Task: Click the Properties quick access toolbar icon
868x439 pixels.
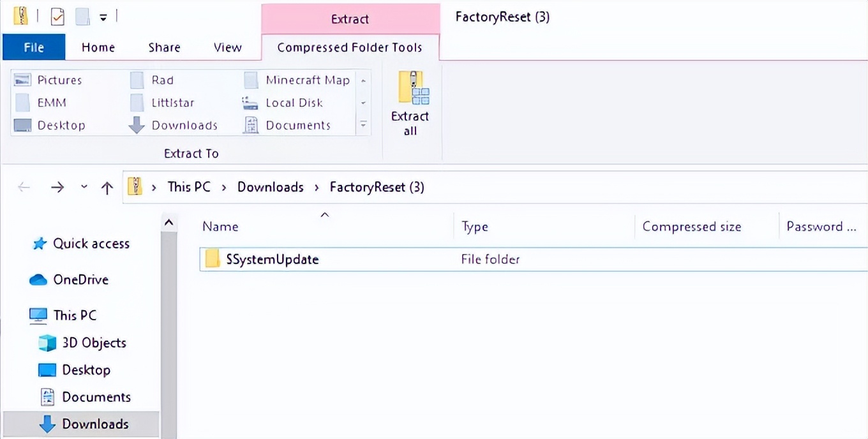Action: [57, 17]
